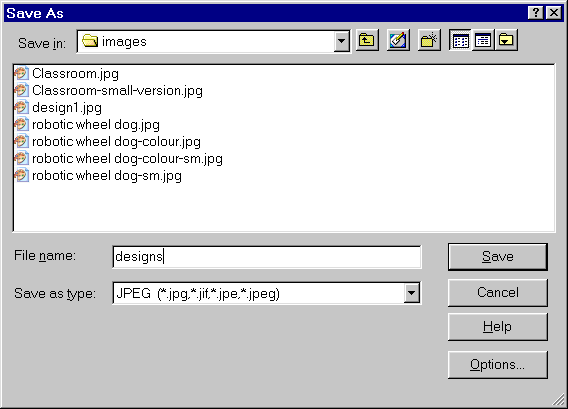Expand the Save as type dropdown
Image resolution: width=568 pixels, height=409 pixels.
click(412, 293)
